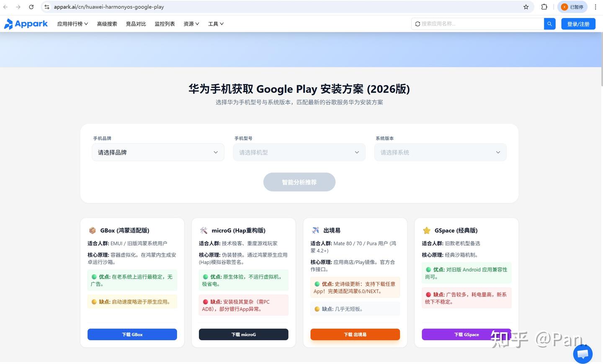Click the browser address bar URL
The image size is (603, 364).
[x=109, y=7]
